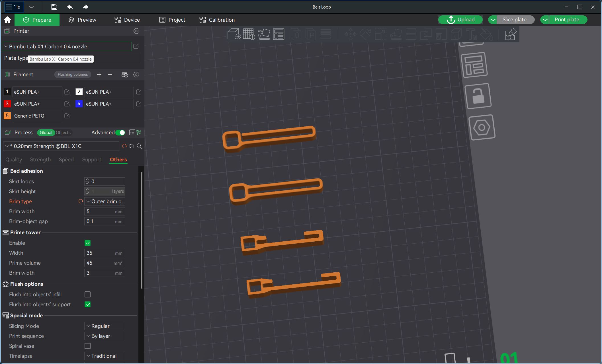
Task: Switch to the Strength tab
Action: (40, 160)
